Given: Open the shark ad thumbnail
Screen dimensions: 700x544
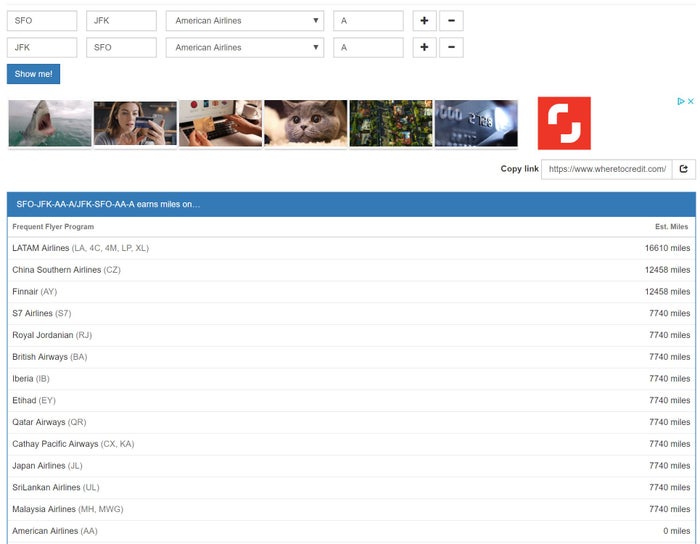Looking at the screenshot, I should coord(50,123).
